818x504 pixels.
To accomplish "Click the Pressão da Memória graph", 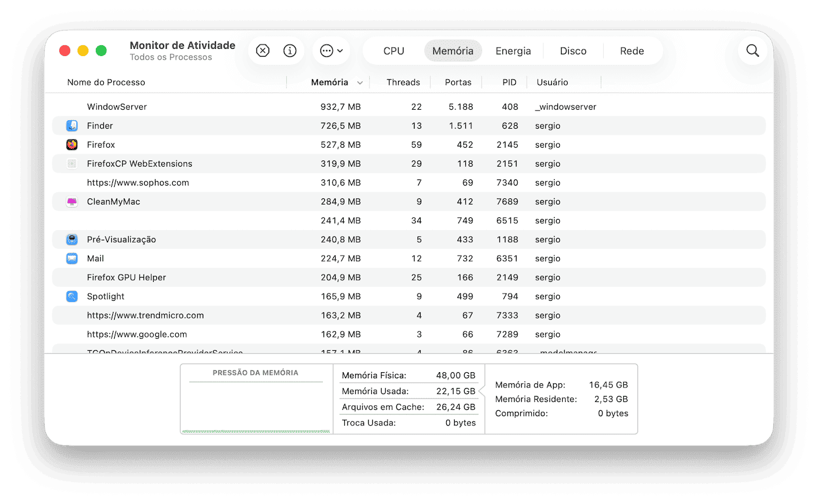I will pyautogui.click(x=256, y=399).
